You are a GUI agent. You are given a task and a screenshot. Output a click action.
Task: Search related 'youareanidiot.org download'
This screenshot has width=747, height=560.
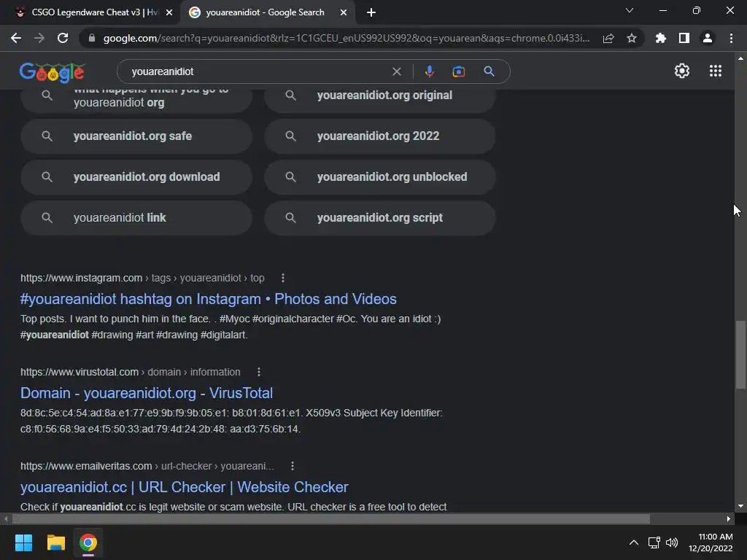click(x=136, y=177)
